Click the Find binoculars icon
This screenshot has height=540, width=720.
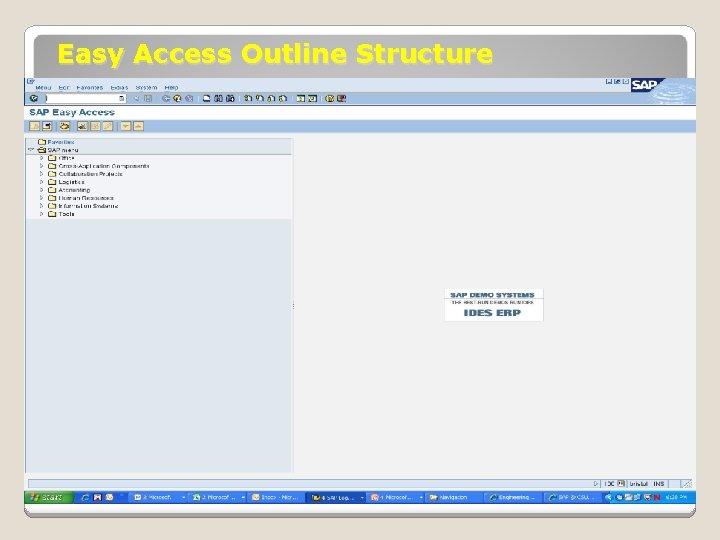pos(219,98)
